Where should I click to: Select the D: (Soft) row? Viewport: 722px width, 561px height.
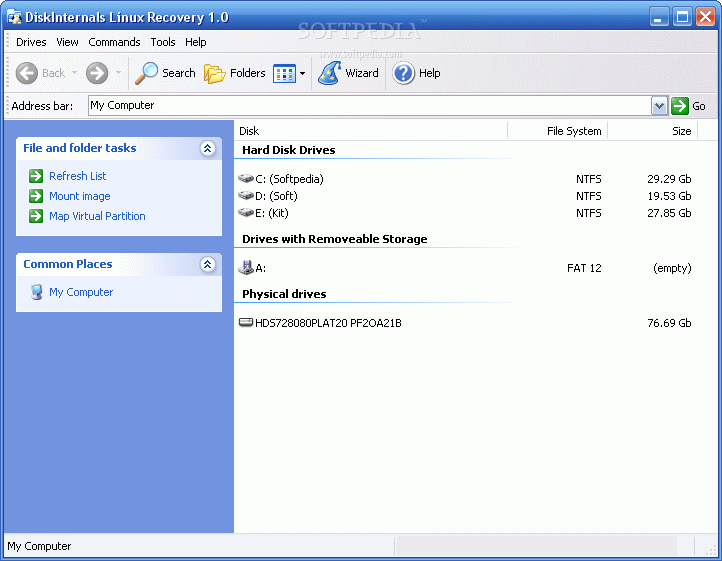coord(466,196)
